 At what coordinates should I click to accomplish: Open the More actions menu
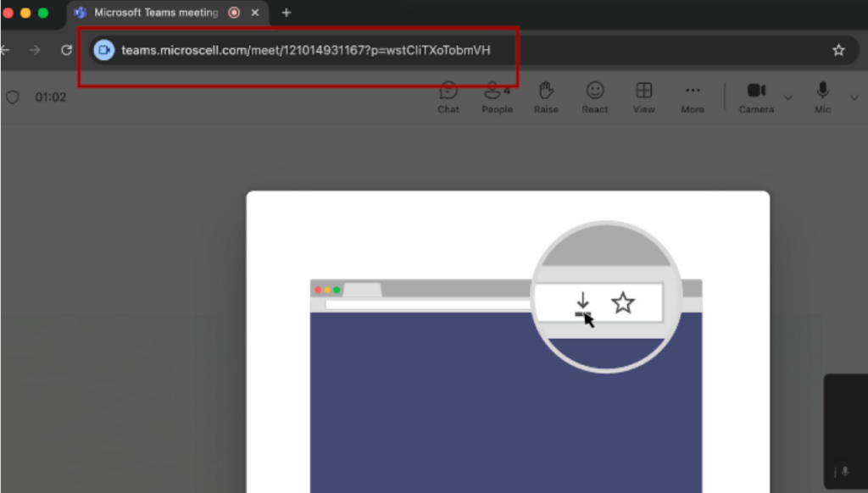(692, 98)
